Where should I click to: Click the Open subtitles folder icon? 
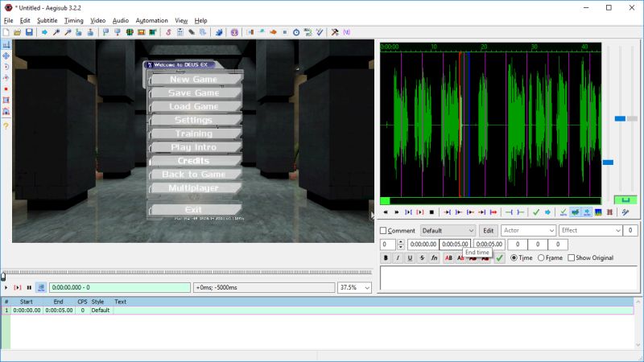[17, 32]
